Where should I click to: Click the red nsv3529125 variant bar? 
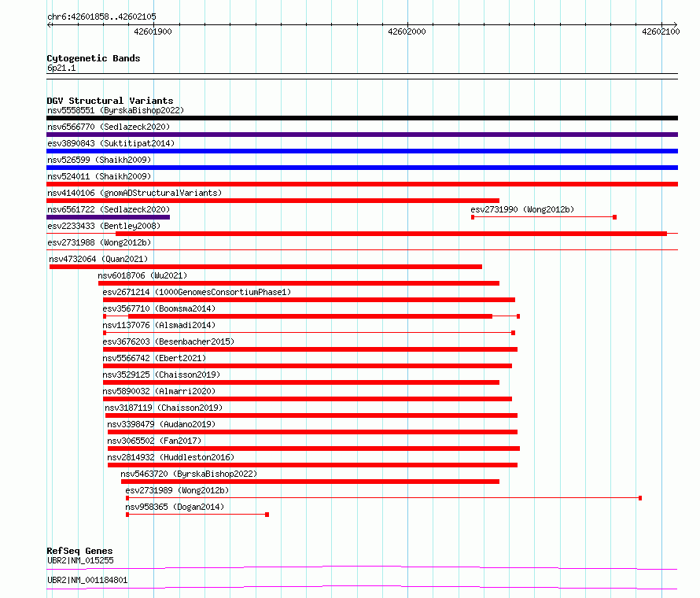[x=301, y=382]
